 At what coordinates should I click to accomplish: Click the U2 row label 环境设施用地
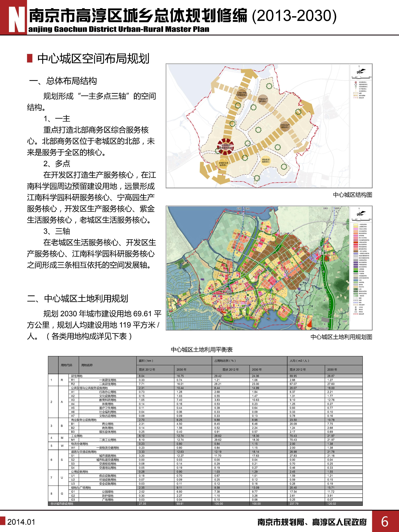[x=108, y=480]
